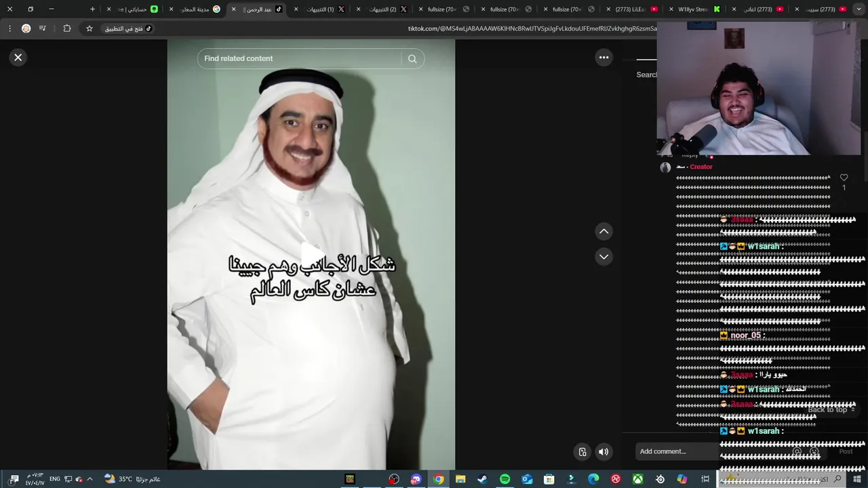Bookmark this page with star icon

(x=89, y=28)
